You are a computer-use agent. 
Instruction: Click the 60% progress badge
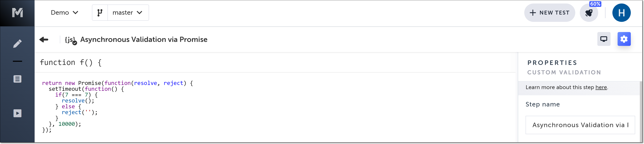(595, 4)
